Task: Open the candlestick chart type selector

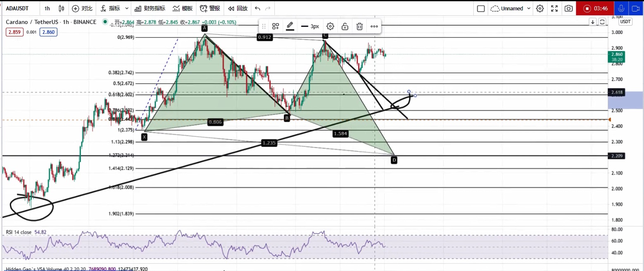Action: click(x=62, y=8)
